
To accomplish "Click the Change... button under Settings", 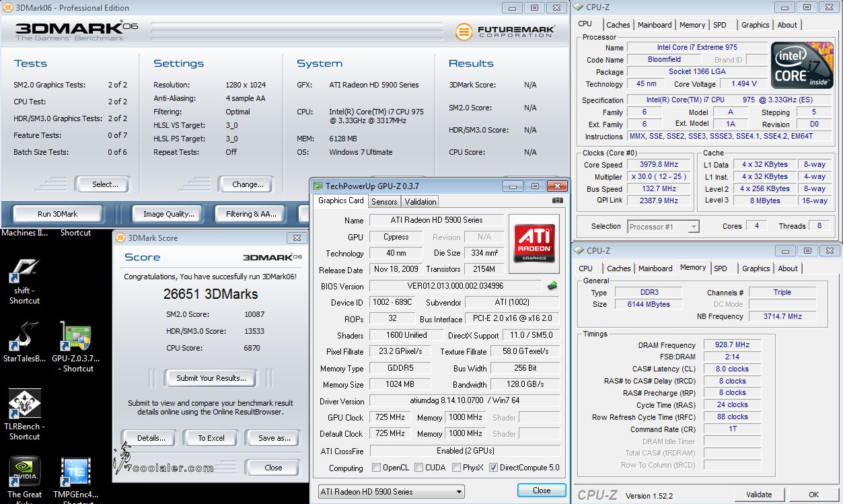I will [x=247, y=184].
